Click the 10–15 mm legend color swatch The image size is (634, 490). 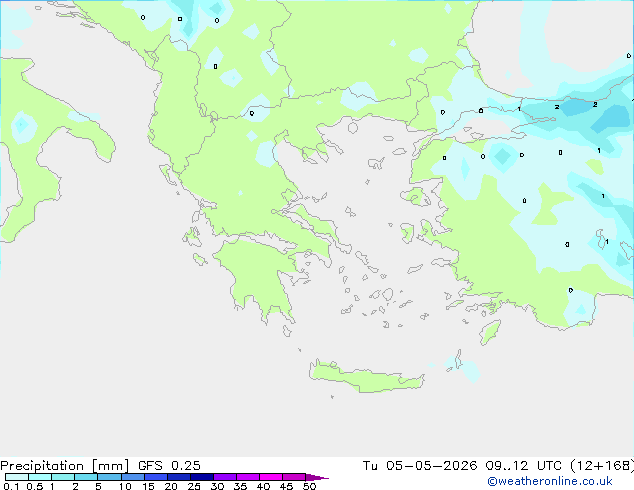coord(132,477)
